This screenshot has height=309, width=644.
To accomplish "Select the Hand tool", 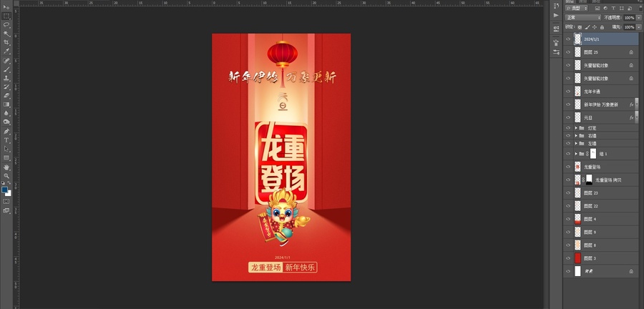I will click(6, 167).
